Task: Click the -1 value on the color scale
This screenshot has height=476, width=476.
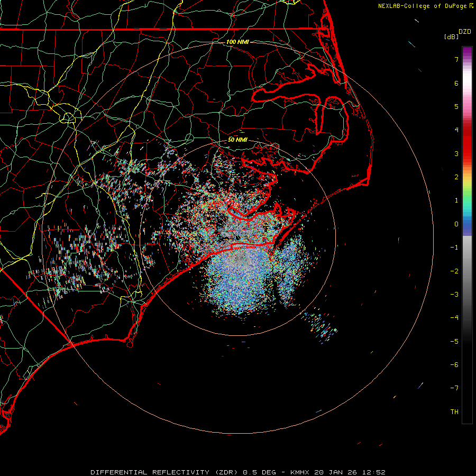Action: [454, 248]
